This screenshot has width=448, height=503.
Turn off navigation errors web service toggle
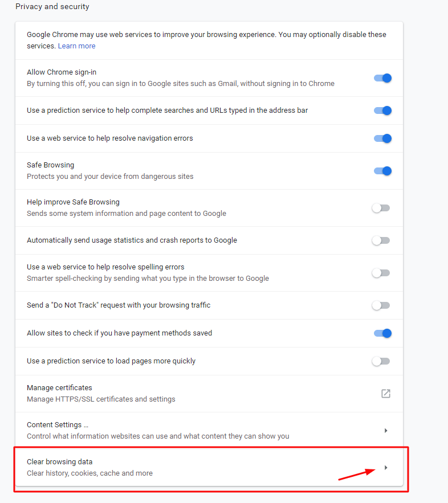[x=382, y=138]
